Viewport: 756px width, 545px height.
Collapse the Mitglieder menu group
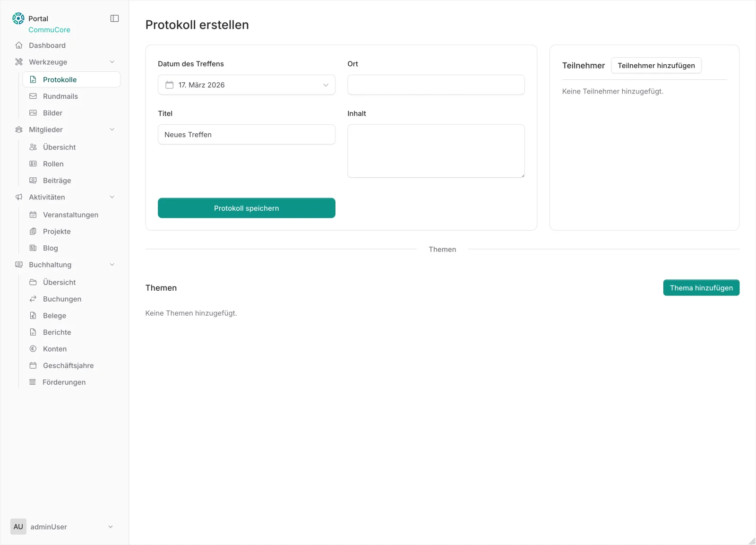pos(112,130)
